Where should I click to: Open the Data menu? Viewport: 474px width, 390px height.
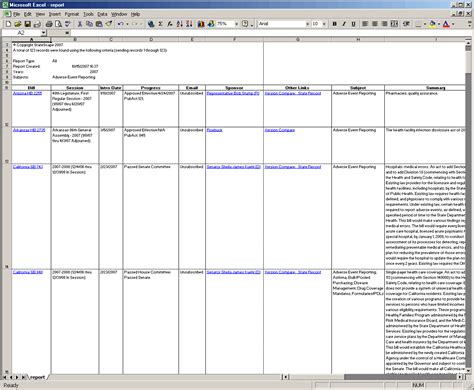tap(102, 14)
